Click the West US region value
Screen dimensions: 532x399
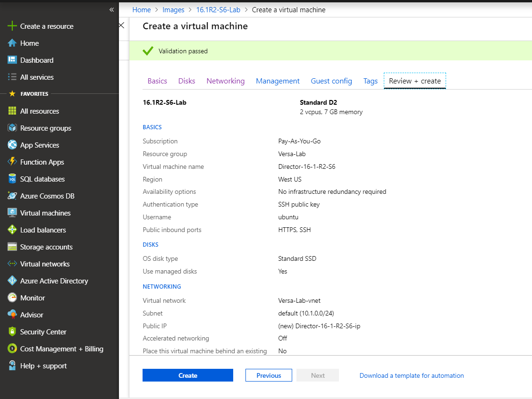click(x=290, y=179)
